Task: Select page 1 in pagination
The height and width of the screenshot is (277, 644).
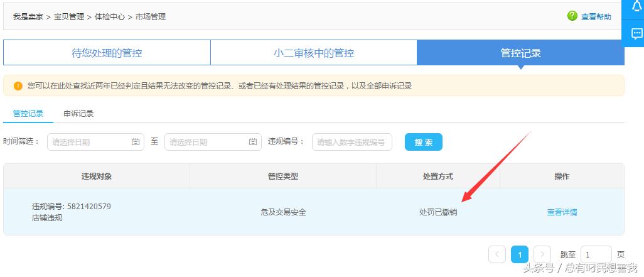Action: 520,254
